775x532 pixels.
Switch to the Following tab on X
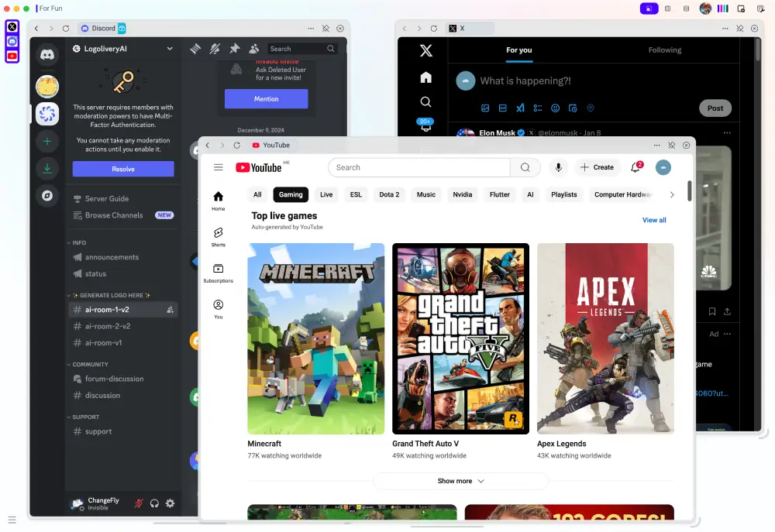664,50
